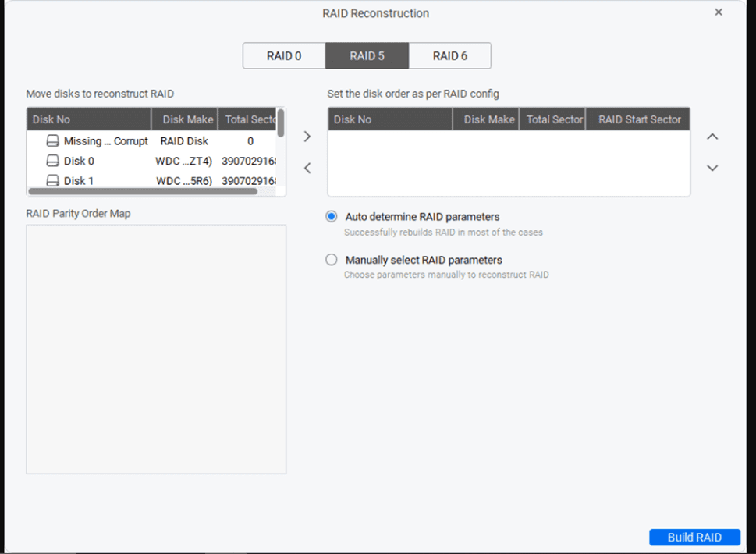
Task: Click the disk icon beside the Missing Corrupt entry
Action: [x=51, y=141]
